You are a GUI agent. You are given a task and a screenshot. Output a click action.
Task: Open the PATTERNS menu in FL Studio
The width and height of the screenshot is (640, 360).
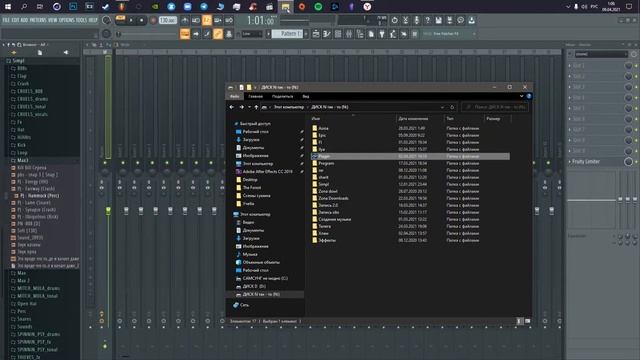pyautogui.click(x=38, y=20)
